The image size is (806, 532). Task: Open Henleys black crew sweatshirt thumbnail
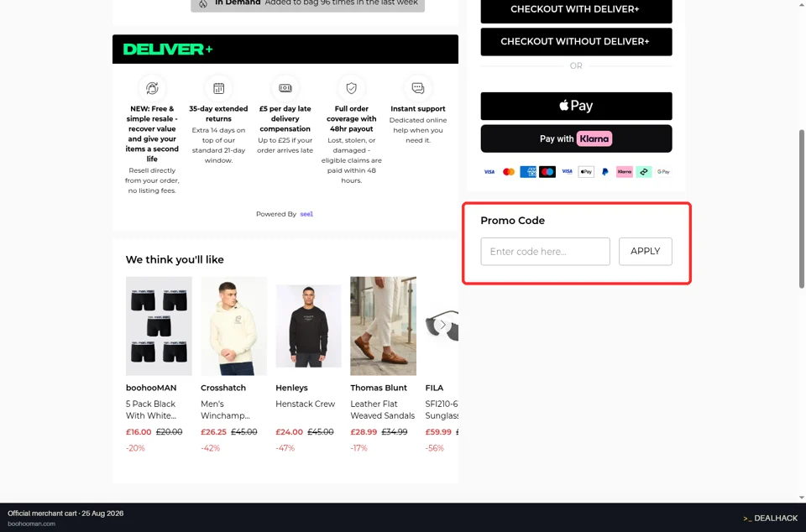[308, 326]
